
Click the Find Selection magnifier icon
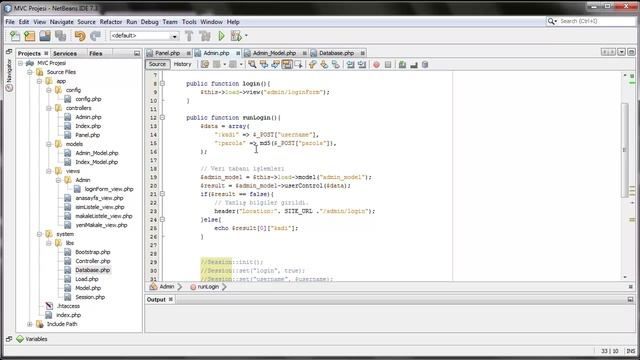(x=252, y=64)
